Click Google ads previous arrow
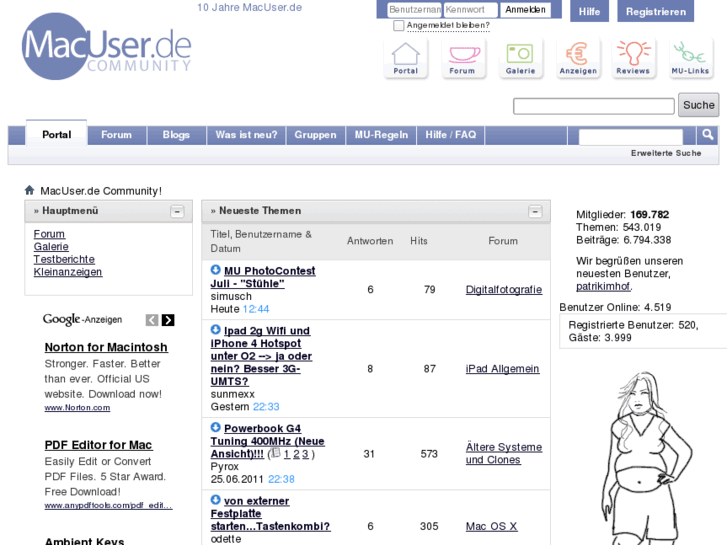This screenshot has height=545, width=727. click(152, 320)
